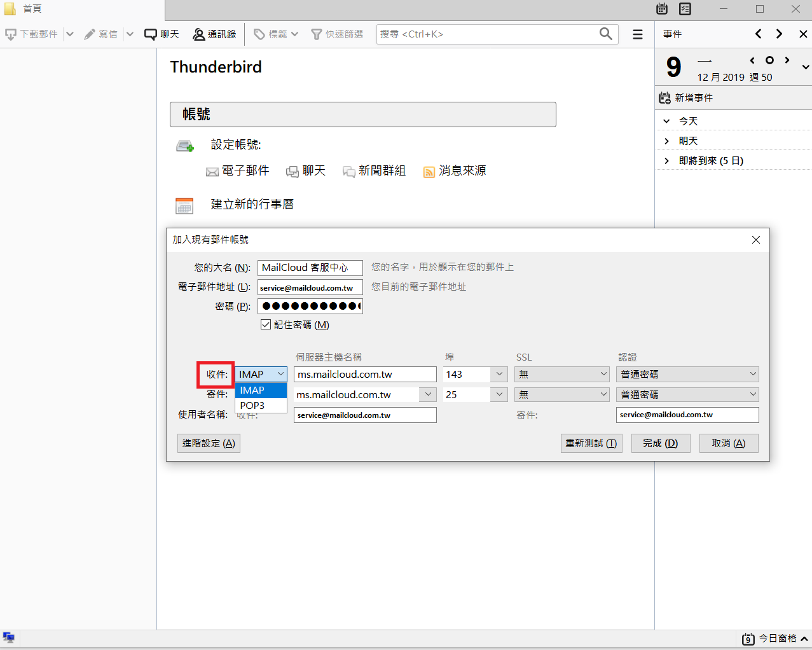Open the Address Book (通訊錄) toolbar button
The height and width of the screenshot is (650, 812).
(x=214, y=34)
